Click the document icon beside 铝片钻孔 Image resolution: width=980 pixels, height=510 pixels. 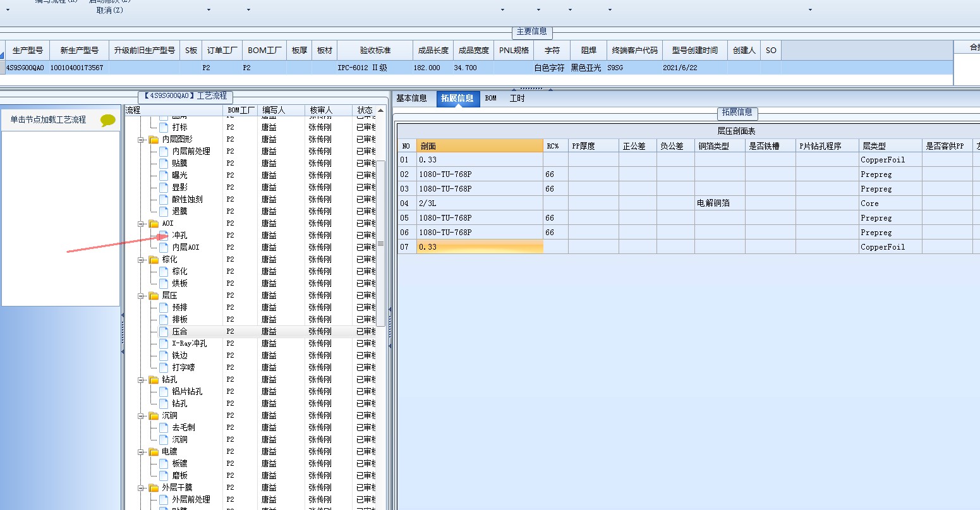[x=164, y=391]
